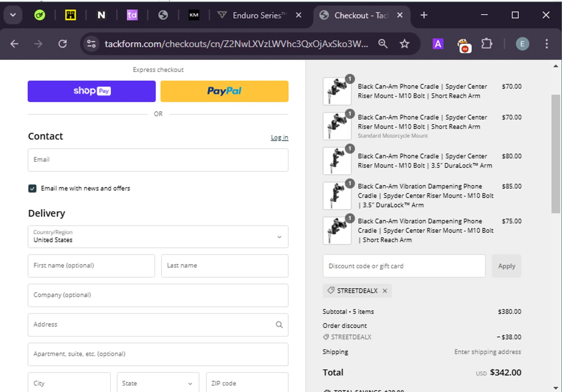Switch to the yellow H pinned tab
Screen dimensions: 562x392
pos(70,15)
